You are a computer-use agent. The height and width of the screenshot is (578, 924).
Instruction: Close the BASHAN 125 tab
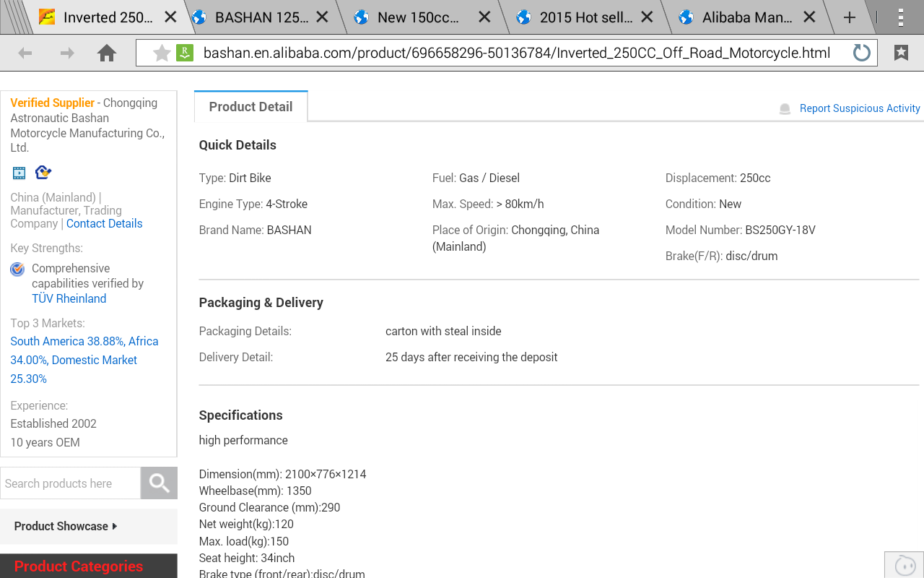[323, 17]
